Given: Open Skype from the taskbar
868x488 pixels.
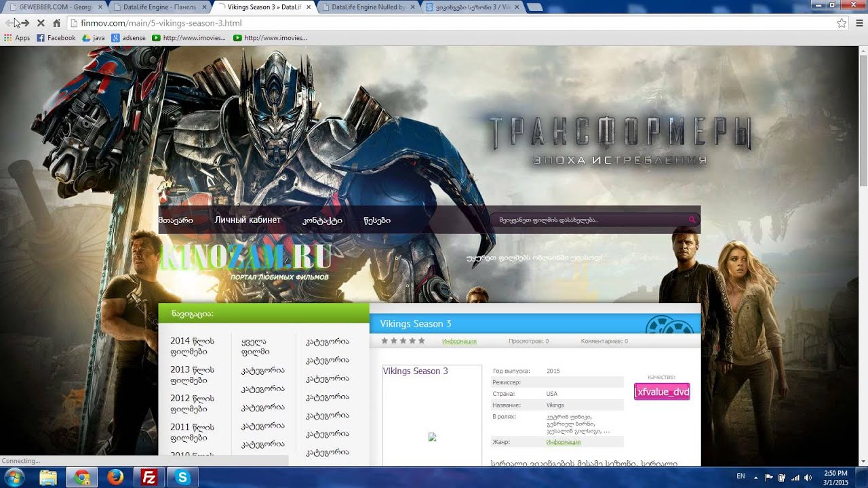Looking at the screenshot, I should click(182, 477).
